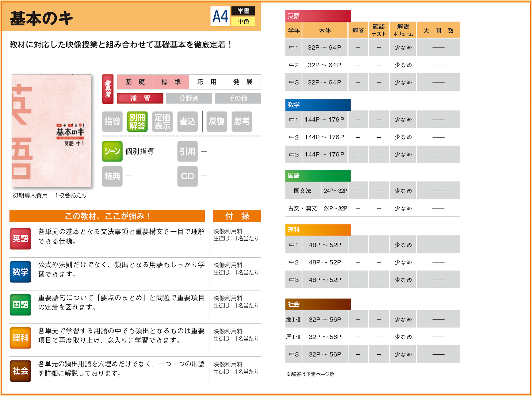532x396 pixels.
Task: Select the 補習 category tab
Action: (140, 98)
